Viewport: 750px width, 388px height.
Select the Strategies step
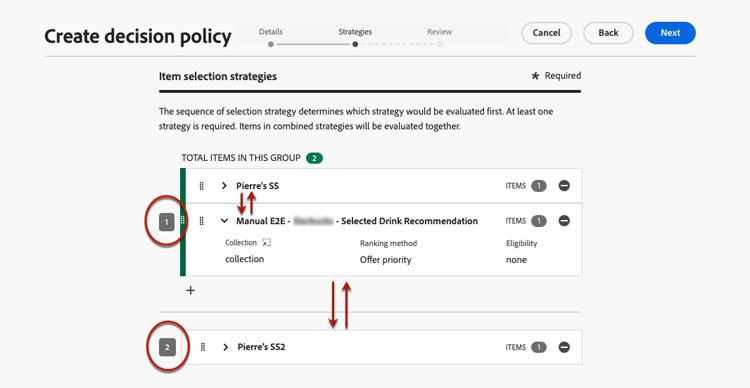(x=355, y=37)
